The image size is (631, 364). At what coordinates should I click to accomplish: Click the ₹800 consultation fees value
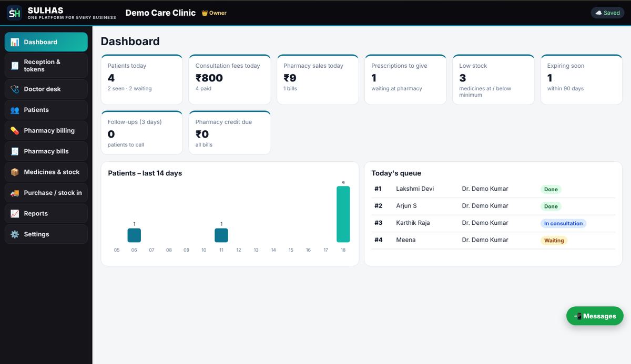pyautogui.click(x=209, y=78)
